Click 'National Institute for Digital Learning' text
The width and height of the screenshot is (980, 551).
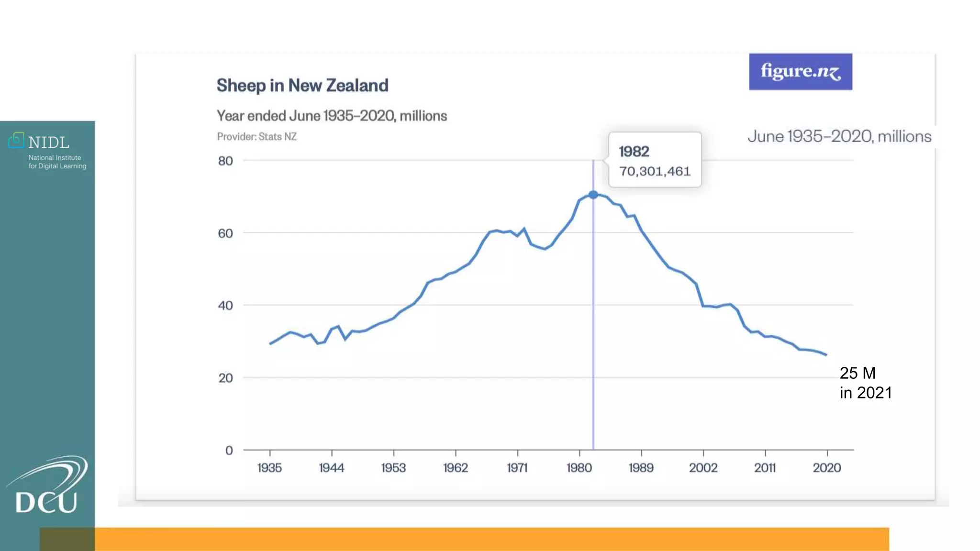click(x=57, y=162)
